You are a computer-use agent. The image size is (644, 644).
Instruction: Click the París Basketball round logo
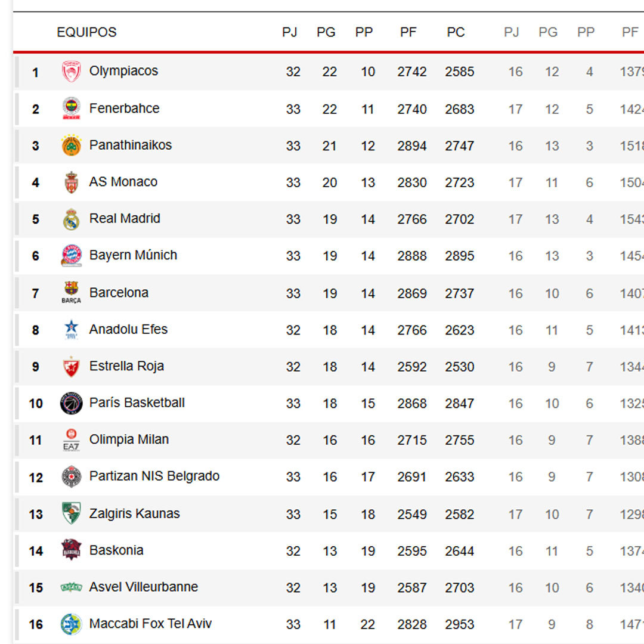[72, 404]
